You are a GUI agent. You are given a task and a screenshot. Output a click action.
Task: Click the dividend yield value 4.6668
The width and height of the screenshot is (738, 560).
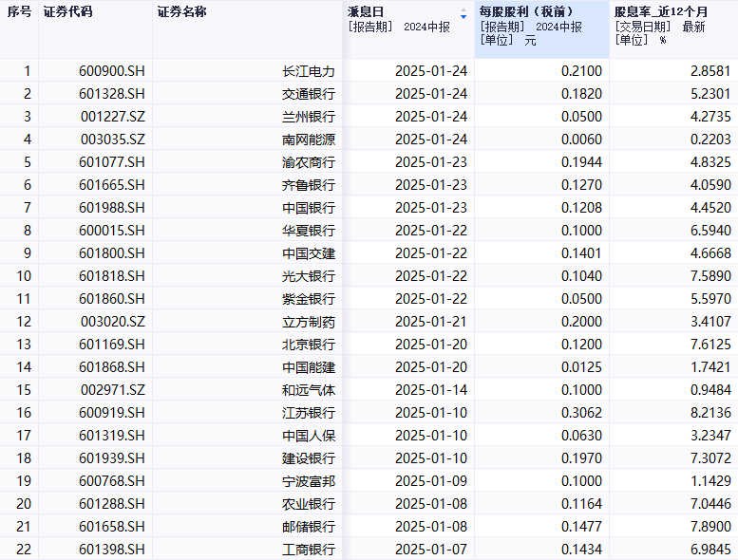[x=710, y=253]
